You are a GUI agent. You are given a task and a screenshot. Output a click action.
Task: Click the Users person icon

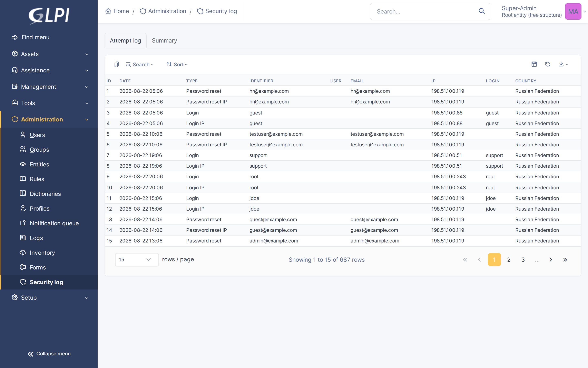point(23,135)
